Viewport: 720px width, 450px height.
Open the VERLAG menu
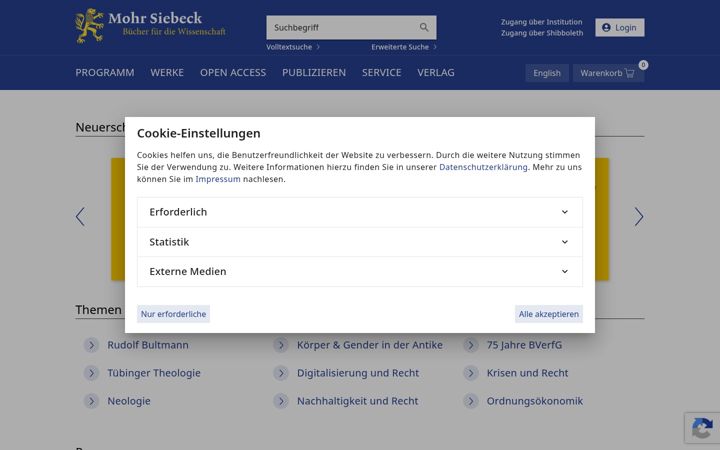click(x=436, y=73)
